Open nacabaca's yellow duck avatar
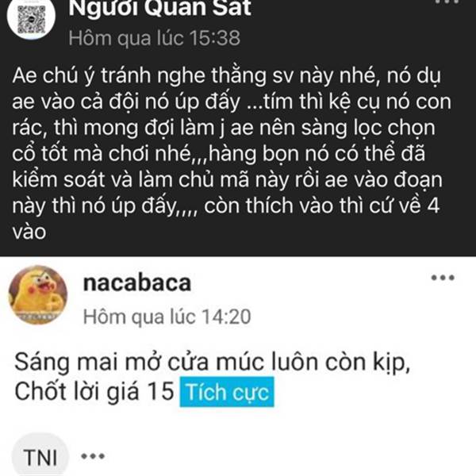The image size is (476, 476). (x=38, y=295)
